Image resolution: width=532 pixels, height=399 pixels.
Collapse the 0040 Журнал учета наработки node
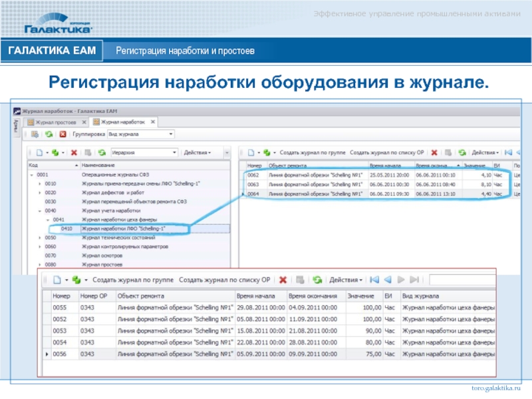point(39,210)
